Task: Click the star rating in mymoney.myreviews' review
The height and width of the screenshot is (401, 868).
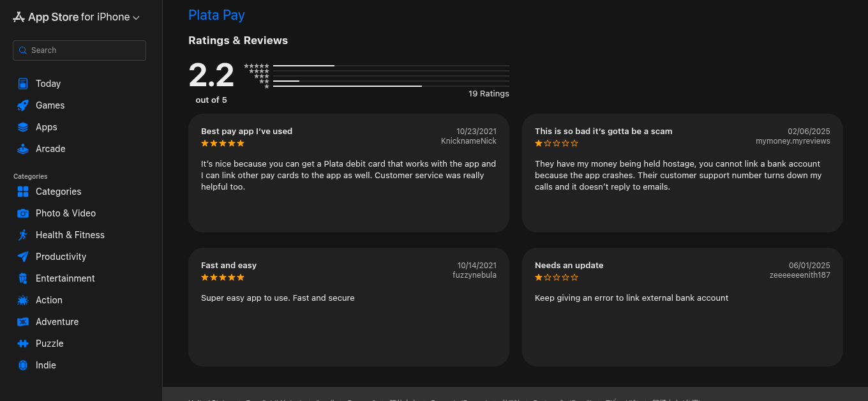Action: coord(557,143)
